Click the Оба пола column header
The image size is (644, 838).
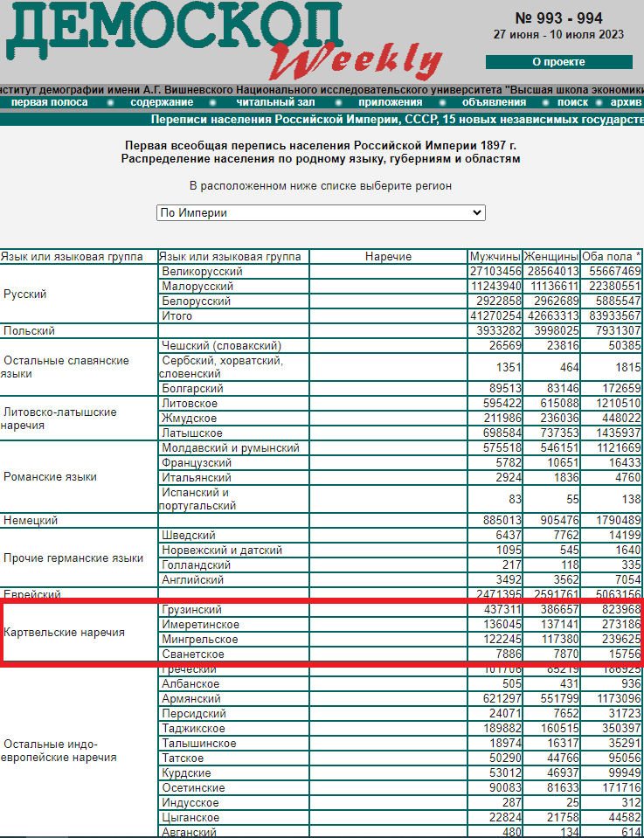coord(612,257)
